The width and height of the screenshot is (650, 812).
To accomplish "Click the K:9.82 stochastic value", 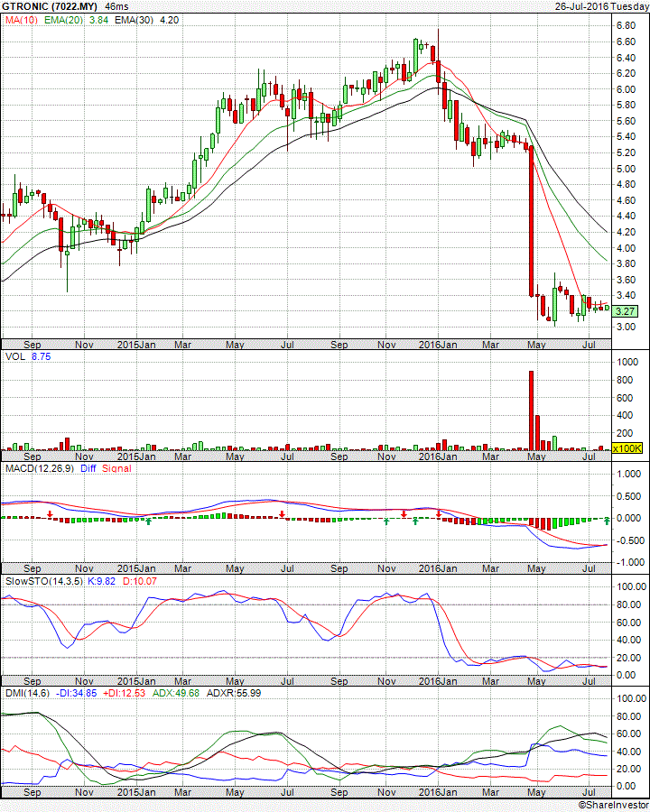I will click(102, 582).
